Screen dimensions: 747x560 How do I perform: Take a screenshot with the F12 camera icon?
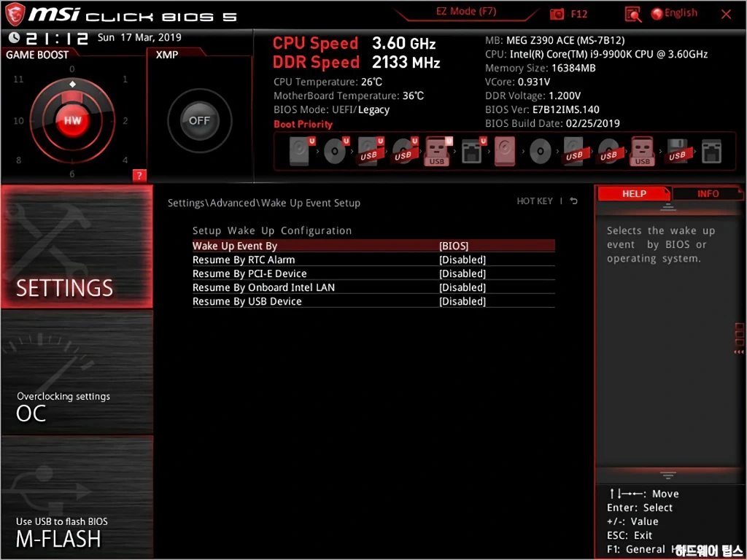557,15
